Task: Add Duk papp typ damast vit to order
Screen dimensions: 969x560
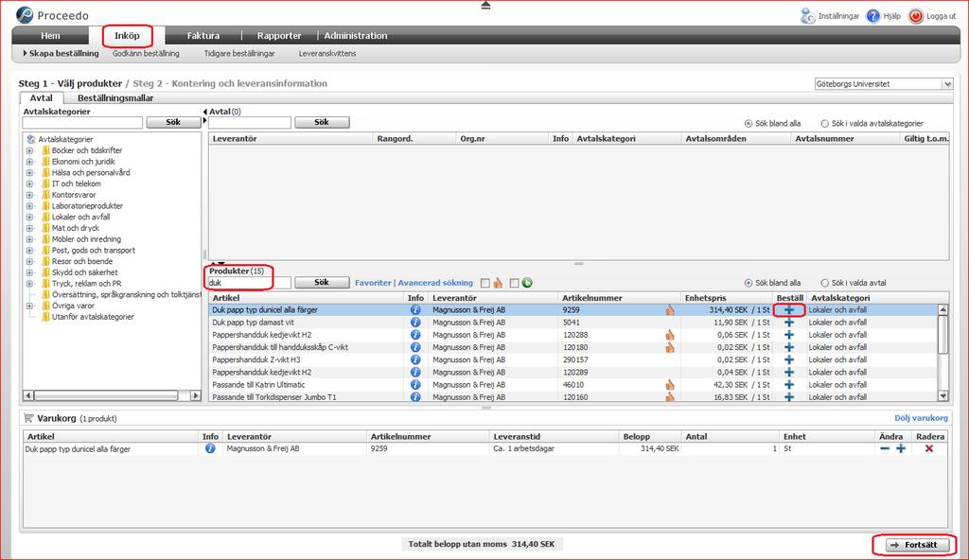Action: [789, 322]
